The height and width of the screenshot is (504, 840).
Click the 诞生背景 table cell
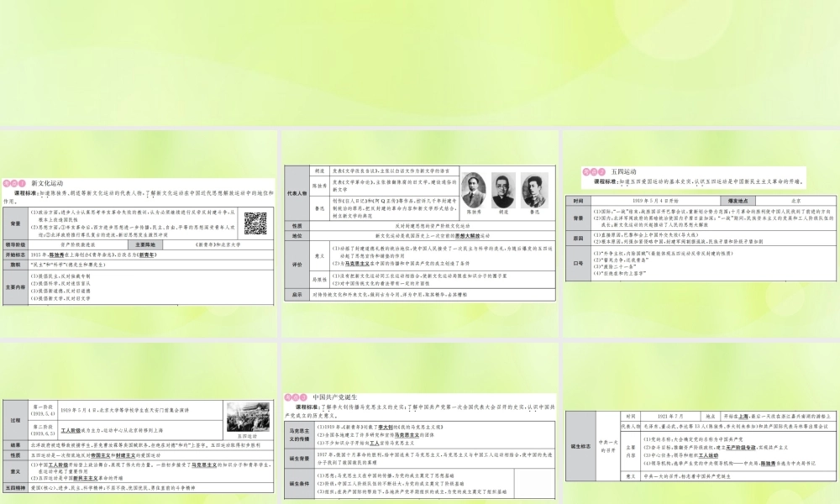299,459
